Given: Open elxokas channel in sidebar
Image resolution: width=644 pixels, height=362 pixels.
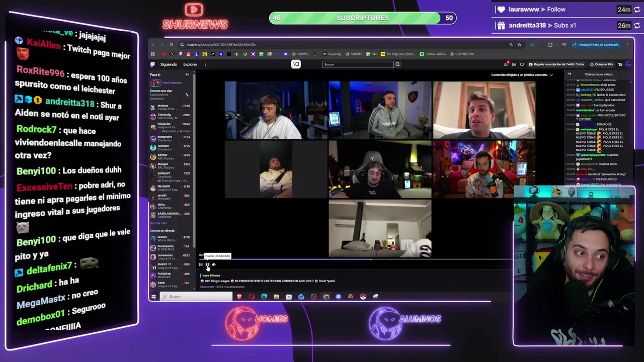Looking at the screenshot, I should [170, 107].
